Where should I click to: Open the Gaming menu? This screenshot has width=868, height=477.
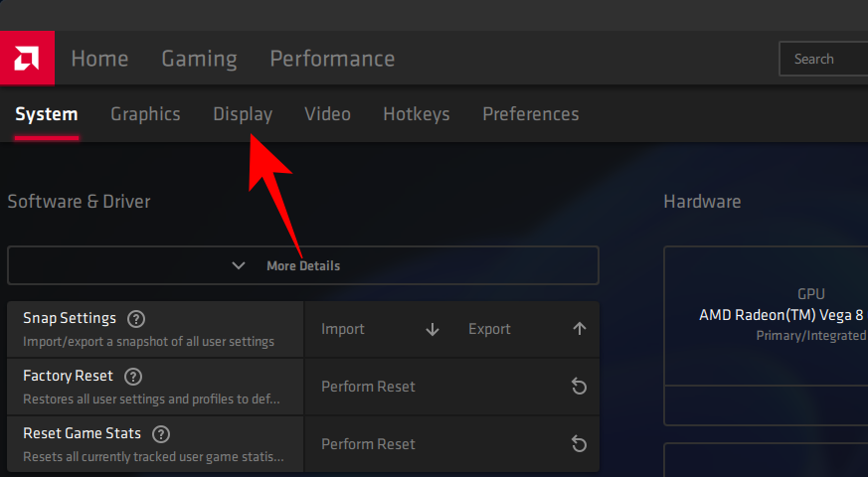tap(199, 59)
